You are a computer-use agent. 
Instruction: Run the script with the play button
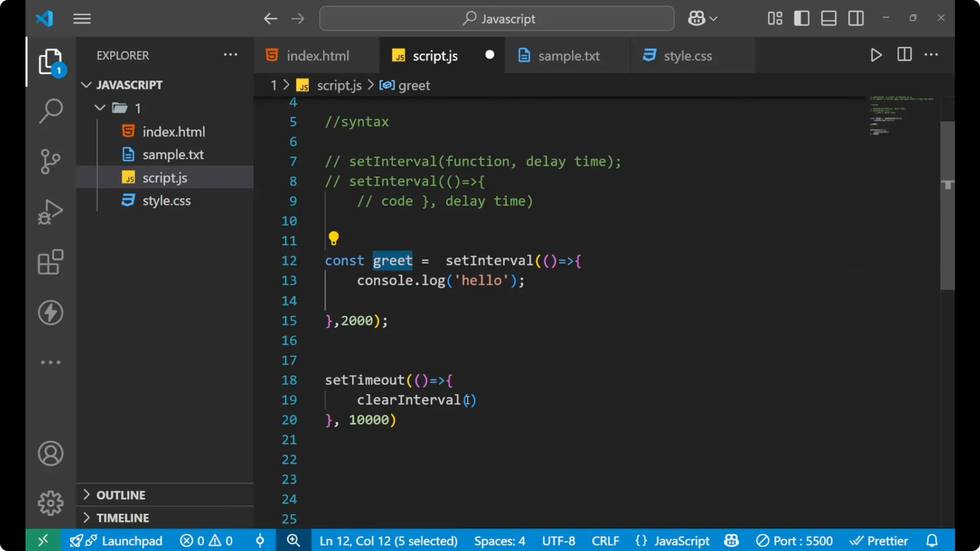pyautogui.click(x=876, y=55)
